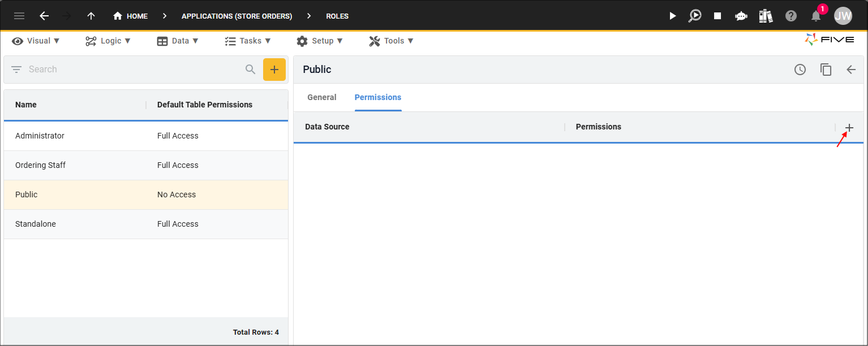Sort by Default Table Permissions header

(x=205, y=105)
